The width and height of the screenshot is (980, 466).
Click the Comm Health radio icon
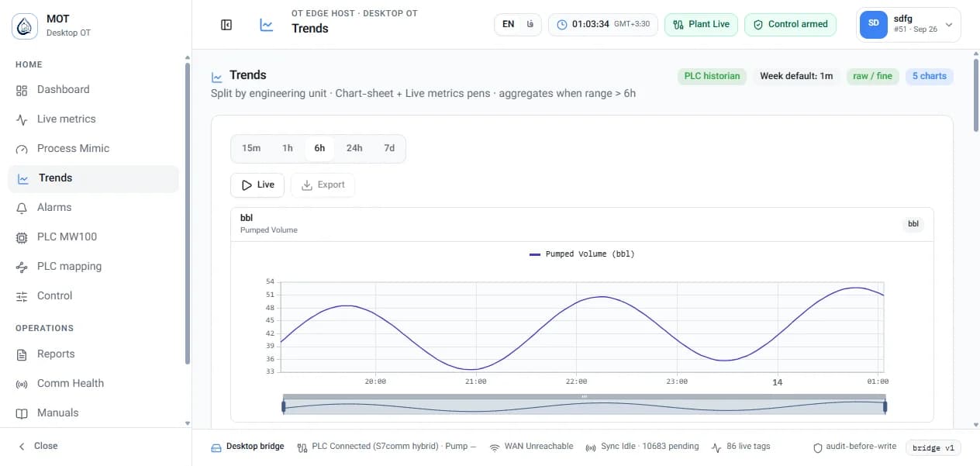coord(22,384)
